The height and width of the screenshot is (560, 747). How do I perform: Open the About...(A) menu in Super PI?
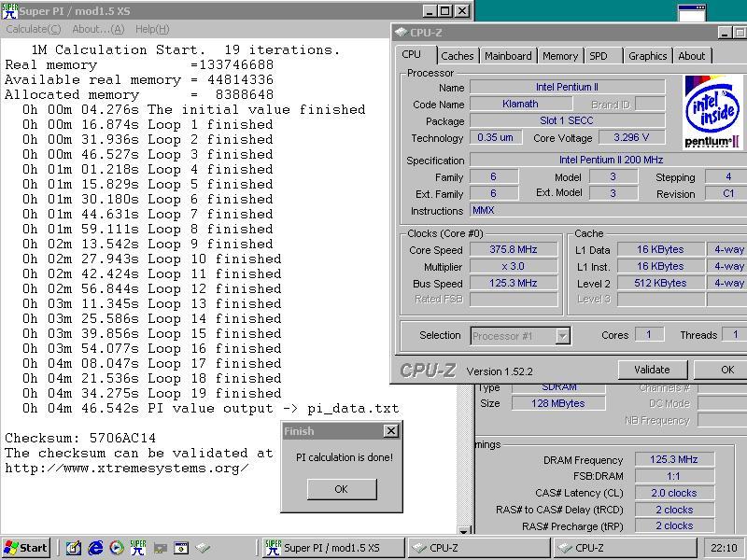tap(98, 29)
